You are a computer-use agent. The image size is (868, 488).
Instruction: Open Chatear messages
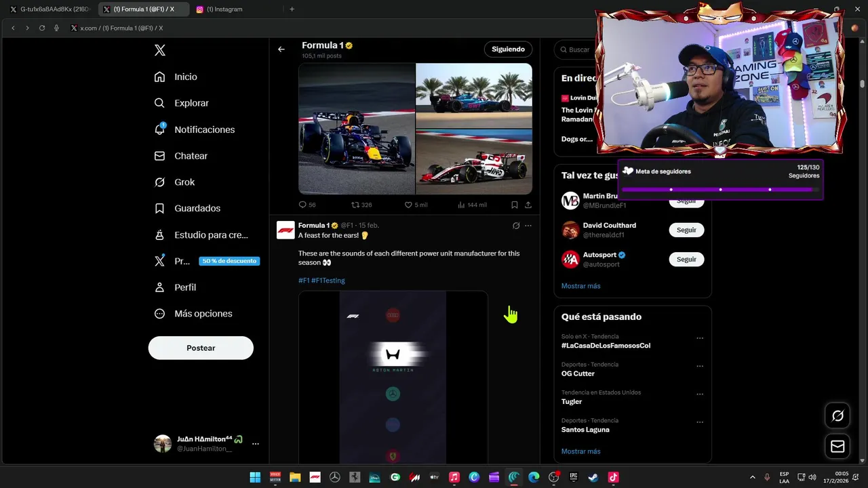coord(180,156)
